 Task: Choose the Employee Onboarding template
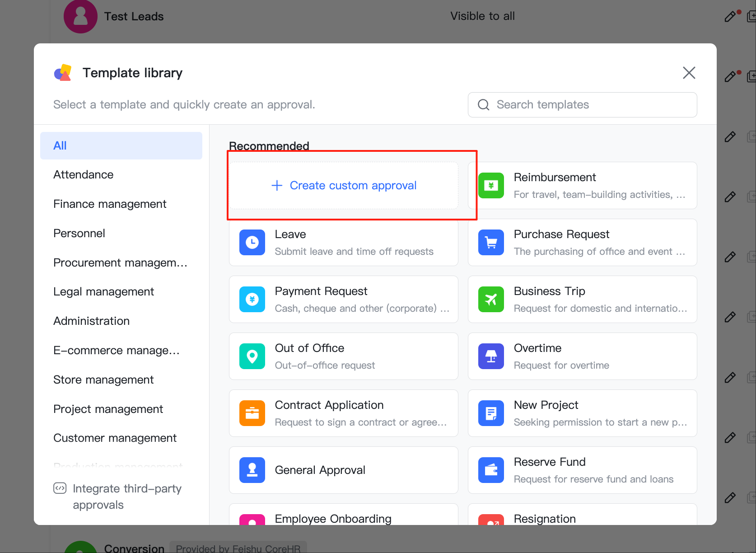tap(333, 518)
